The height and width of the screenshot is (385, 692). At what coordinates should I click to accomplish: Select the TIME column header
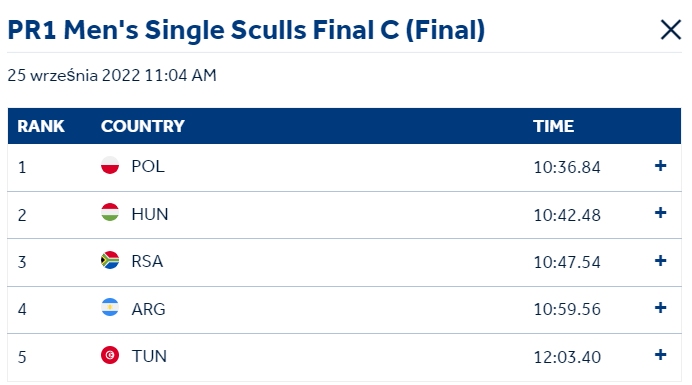point(553,126)
